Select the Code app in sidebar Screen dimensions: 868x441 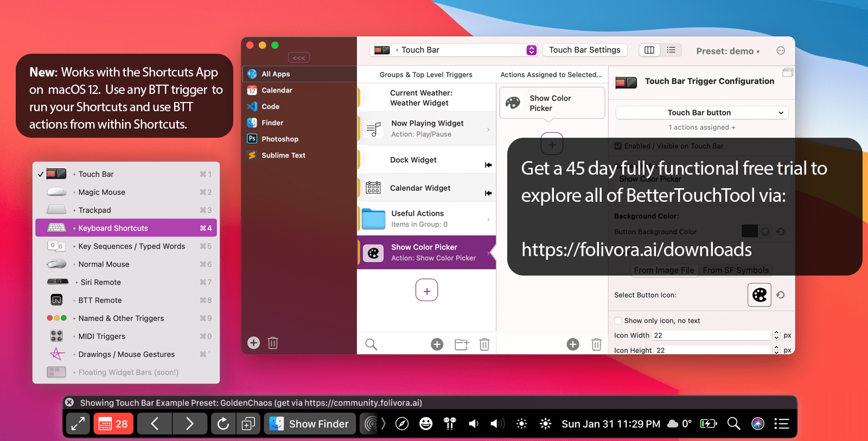point(299,106)
